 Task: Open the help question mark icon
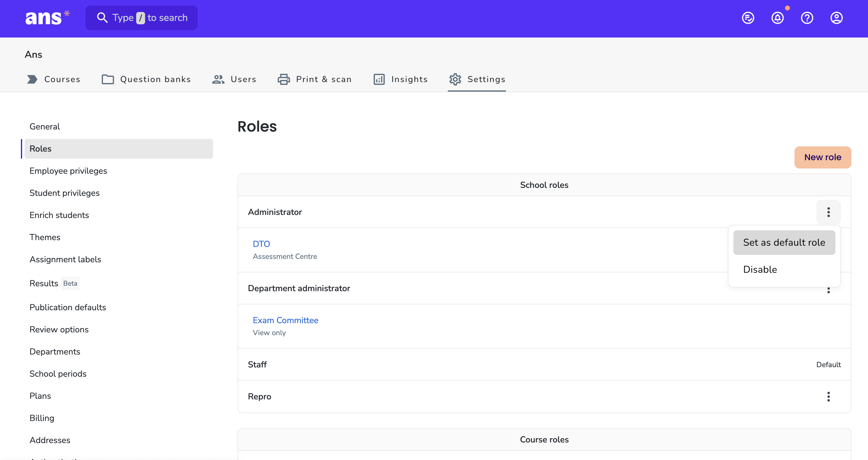click(x=807, y=18)
